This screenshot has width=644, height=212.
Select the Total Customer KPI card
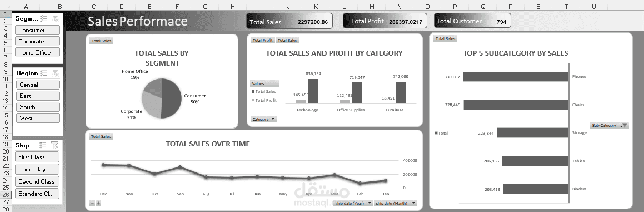coord(473,21)
